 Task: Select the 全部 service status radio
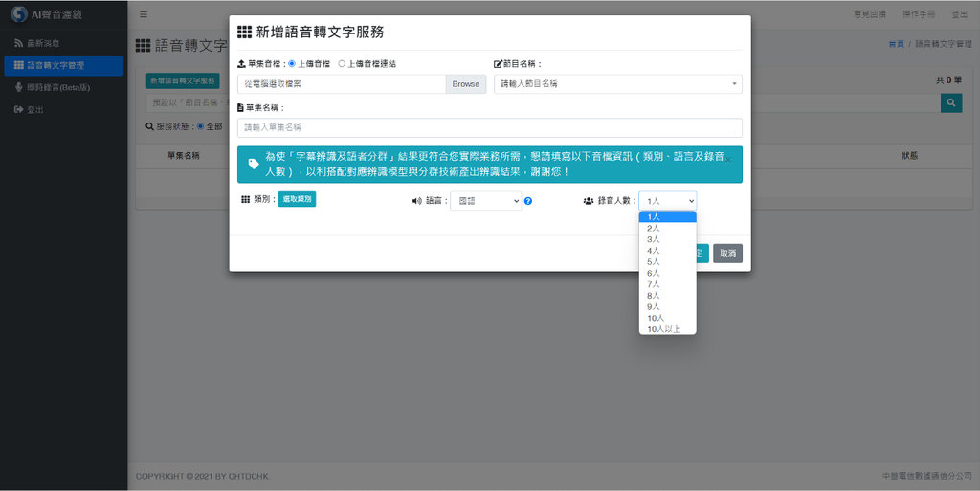[x=201, y=126]
